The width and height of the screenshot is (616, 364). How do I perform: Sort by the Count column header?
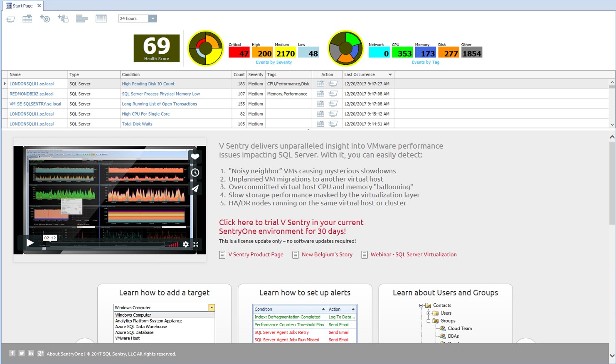click(x=239, y=74)
